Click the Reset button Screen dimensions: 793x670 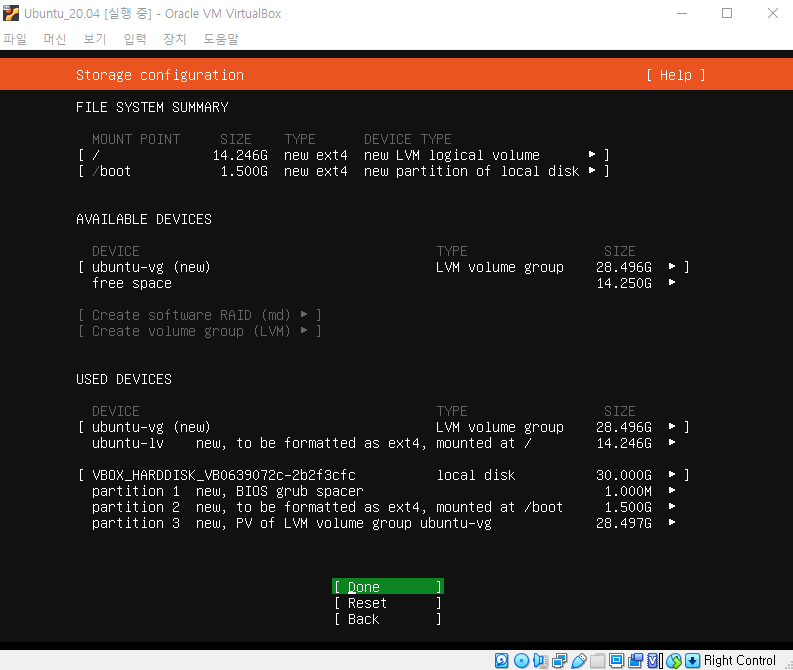[x=388, y=603]
